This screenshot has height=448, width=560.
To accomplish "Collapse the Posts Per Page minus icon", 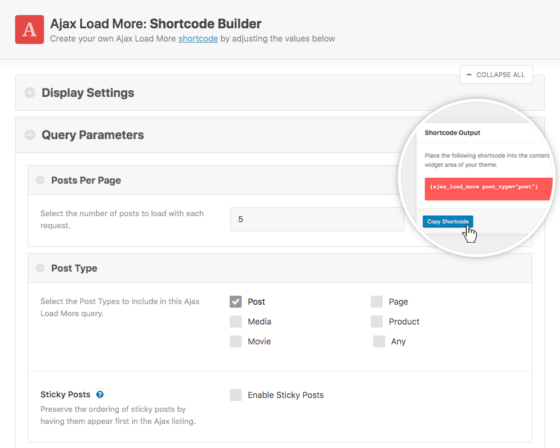I will pyautogui.click(x=40, y=180).
